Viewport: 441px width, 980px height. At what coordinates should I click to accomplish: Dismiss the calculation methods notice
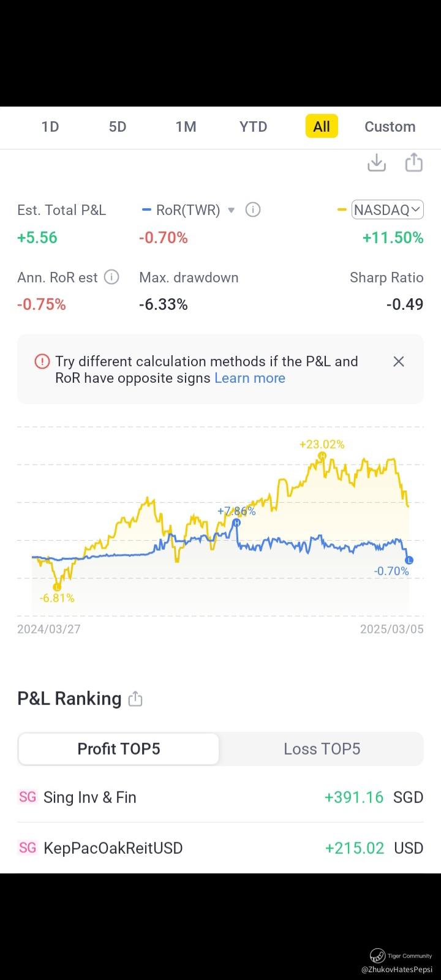(x=398, y=361)
